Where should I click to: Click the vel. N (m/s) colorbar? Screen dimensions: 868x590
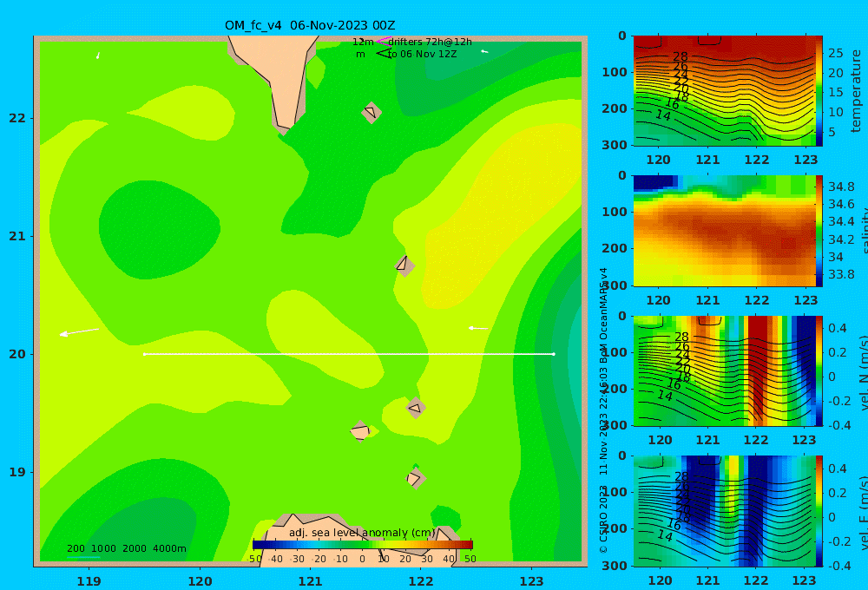pos(819,370)
